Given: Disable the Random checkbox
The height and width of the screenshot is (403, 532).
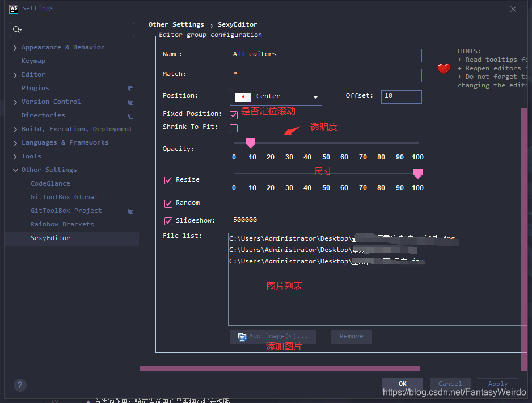Looking at the screenshot, I should [x=168, y=204].
